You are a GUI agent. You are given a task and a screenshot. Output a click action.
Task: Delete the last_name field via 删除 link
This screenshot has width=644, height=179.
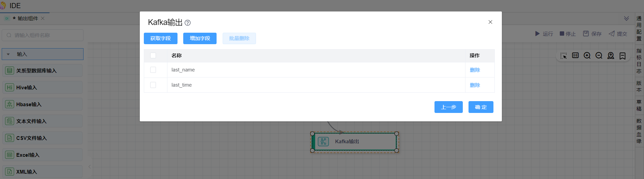475,70
